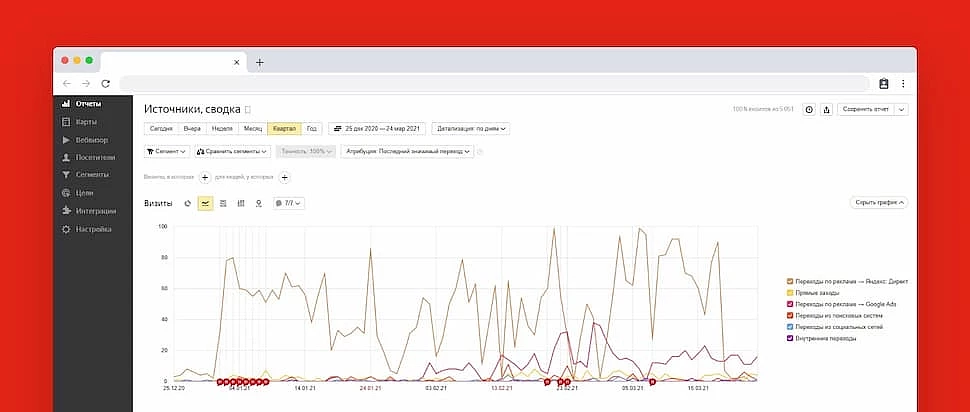Image resolution: width=970 pixels, height=412 pixels.
Task: Switch chart to pie view
Action: [188, 203]
